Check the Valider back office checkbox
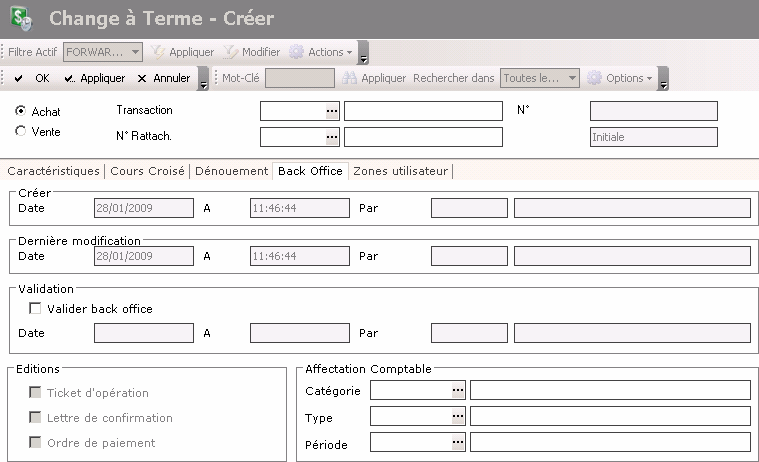This screenshot has width=759, height=462. [x=36, y=309]
